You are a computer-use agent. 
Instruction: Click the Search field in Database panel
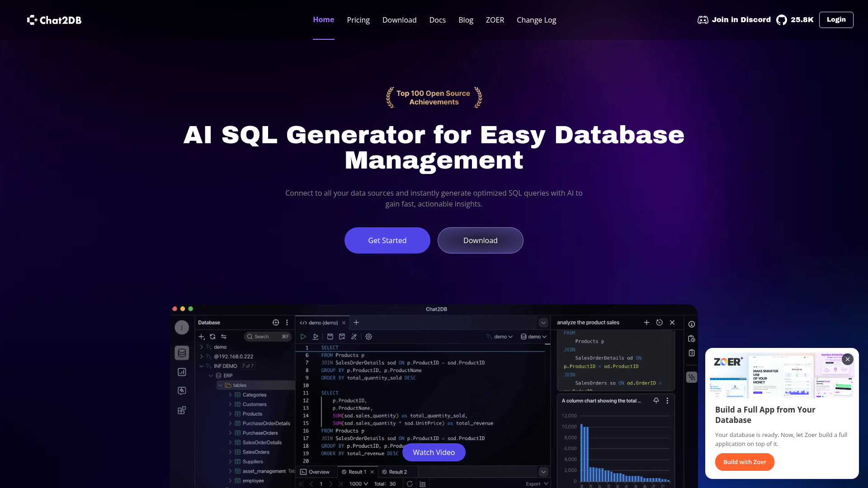pos(268,337)
